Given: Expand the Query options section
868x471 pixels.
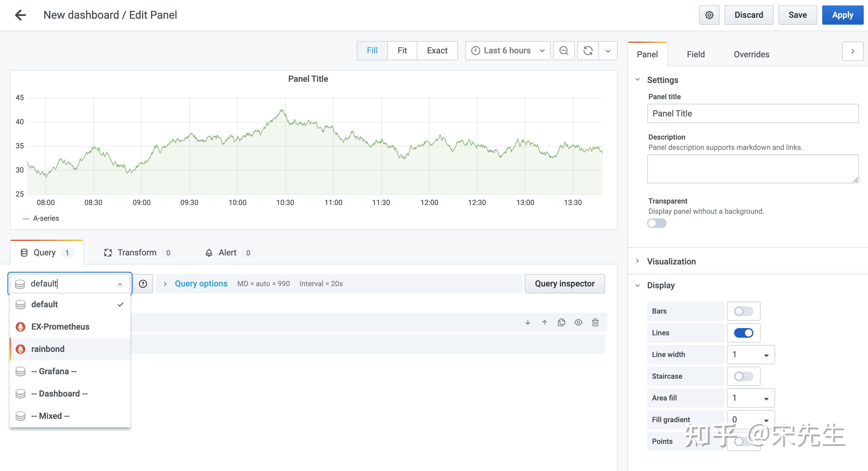Looking at the screenshot, I should 201,283.
